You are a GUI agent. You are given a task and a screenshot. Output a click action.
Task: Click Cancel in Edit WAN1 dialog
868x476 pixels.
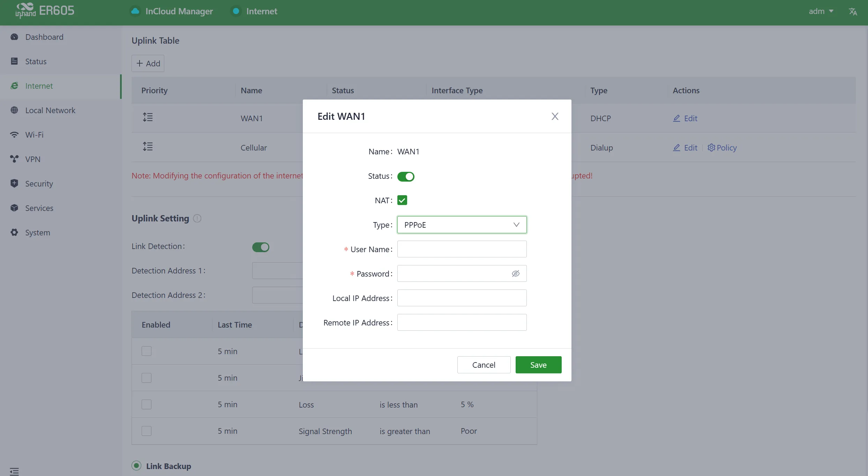tap(484, 365)
